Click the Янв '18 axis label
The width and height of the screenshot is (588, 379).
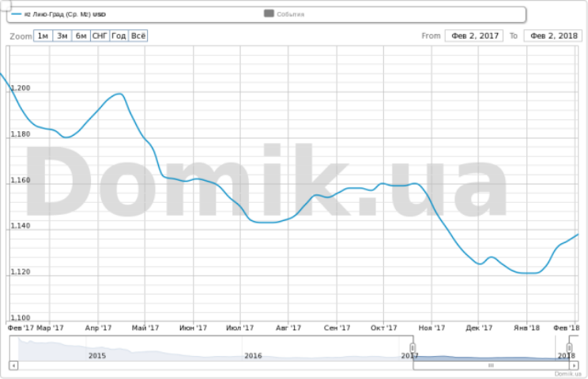tap(526, 328)
